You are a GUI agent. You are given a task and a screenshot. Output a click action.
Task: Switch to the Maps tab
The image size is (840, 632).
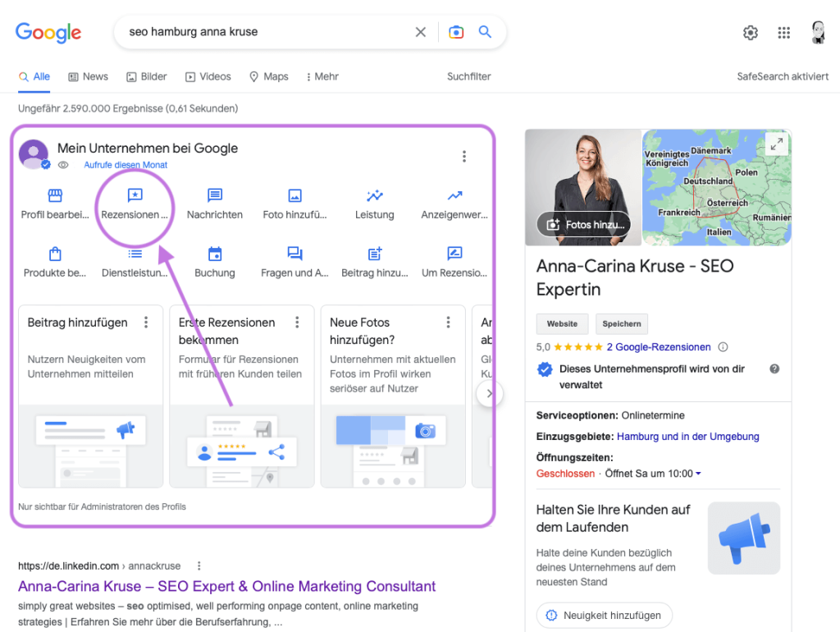269,76
